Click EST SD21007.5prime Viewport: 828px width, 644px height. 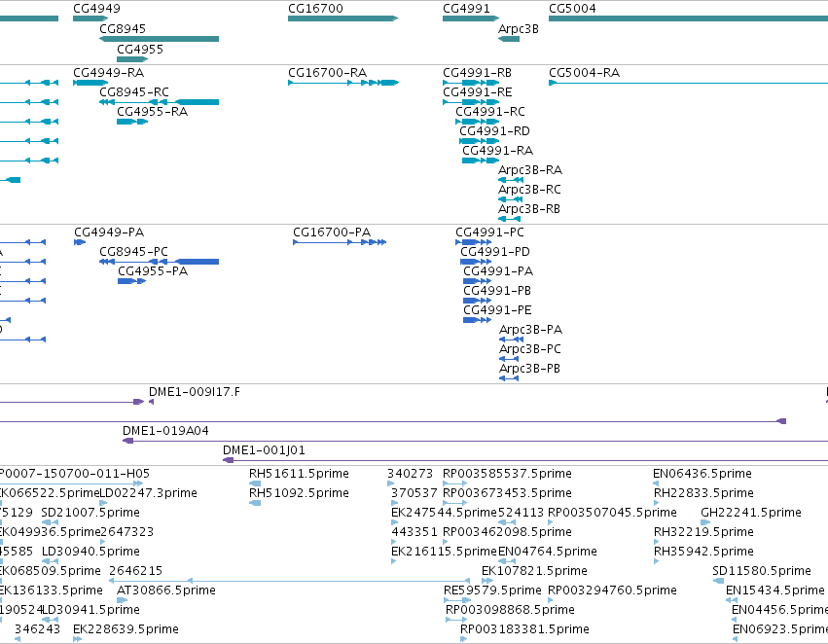tap(90, 513)
